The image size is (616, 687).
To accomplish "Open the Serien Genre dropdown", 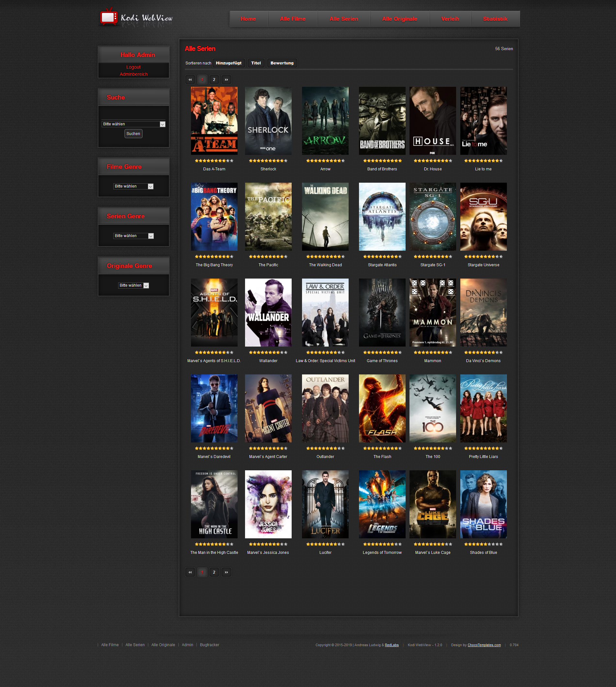I will [133, 236].
